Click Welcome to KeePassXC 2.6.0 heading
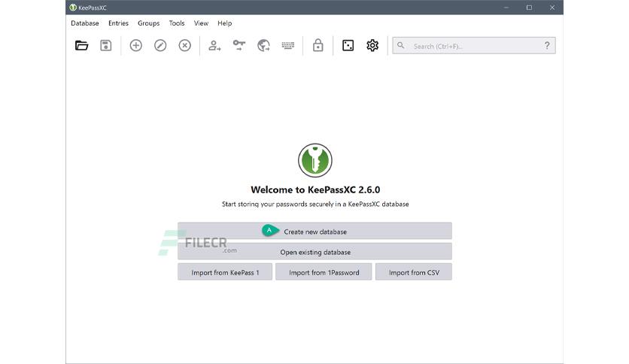The width and height of the screenshot is (629, 364). pyautogui.click(x=315, y=190)
